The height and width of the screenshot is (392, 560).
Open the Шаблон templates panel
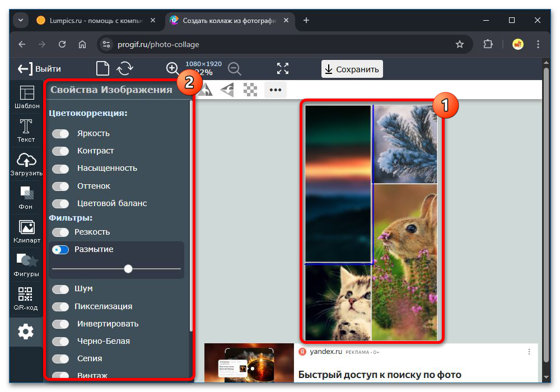click(x=26, y=97)
